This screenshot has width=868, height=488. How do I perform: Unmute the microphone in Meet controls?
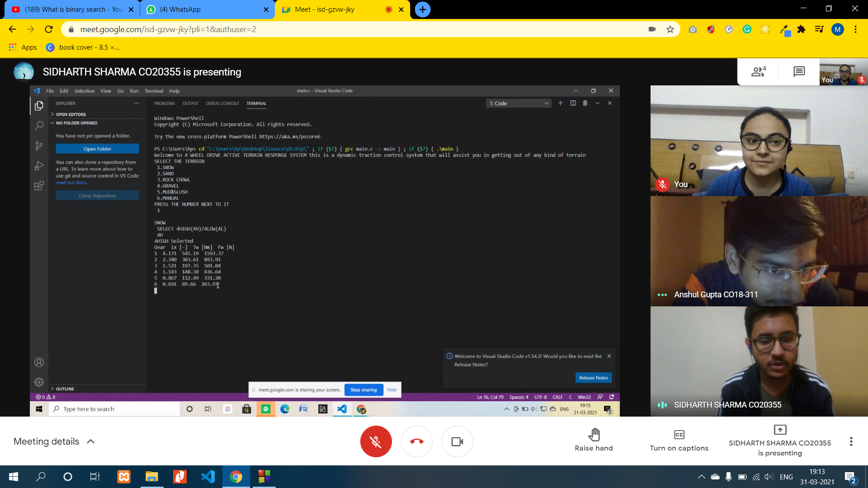(x=376, y=441)
